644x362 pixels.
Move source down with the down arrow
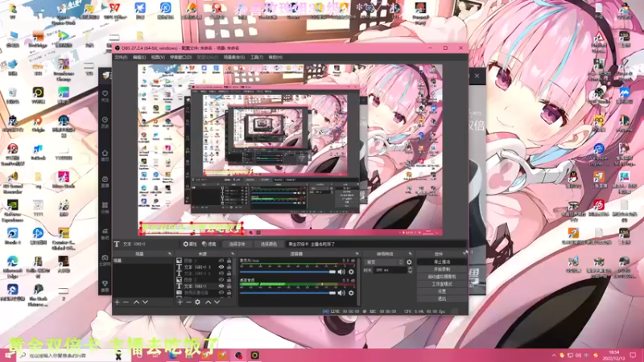[217, 302]
